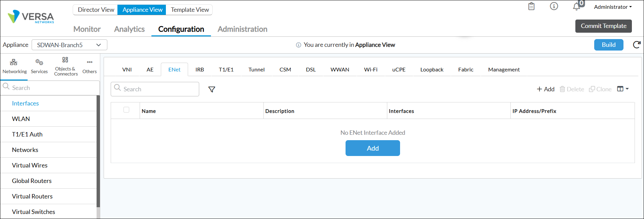Click the refresh icon beside Build

pyautogui.click(x=637, y=45)
